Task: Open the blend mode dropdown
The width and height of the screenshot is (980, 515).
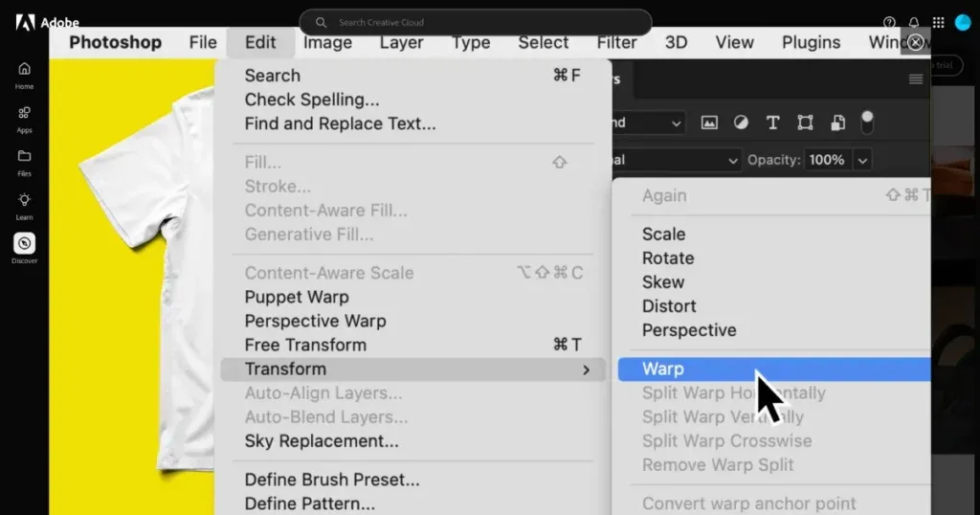Action: click(x=676, y=160)
